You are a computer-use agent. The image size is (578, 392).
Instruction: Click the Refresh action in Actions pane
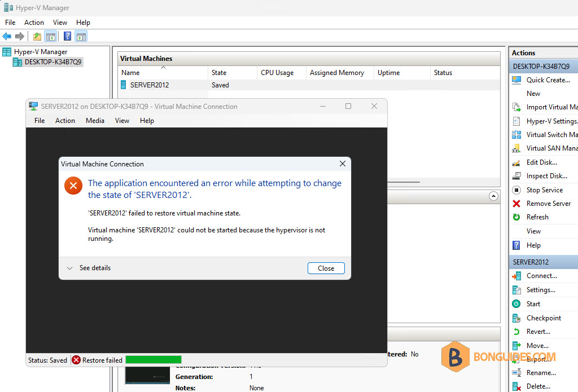537,217
